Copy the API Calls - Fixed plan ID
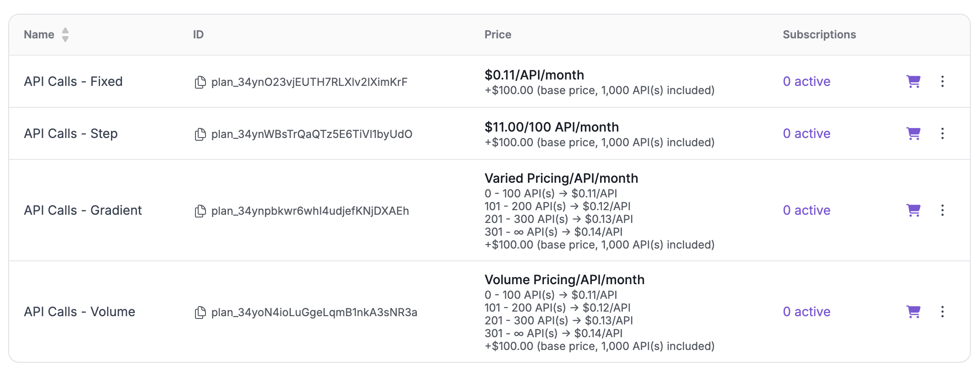Image resolution: width=980 pixels, height=371 pixels. pos(200,82)
